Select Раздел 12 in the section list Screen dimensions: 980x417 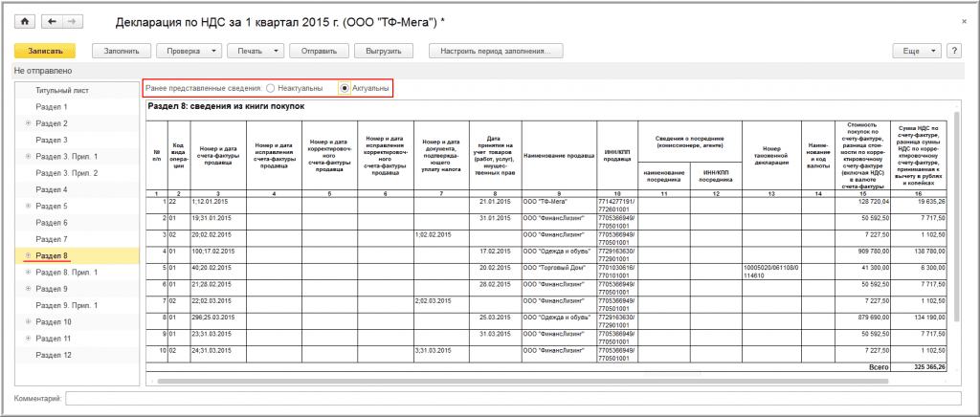click(53, 355)
